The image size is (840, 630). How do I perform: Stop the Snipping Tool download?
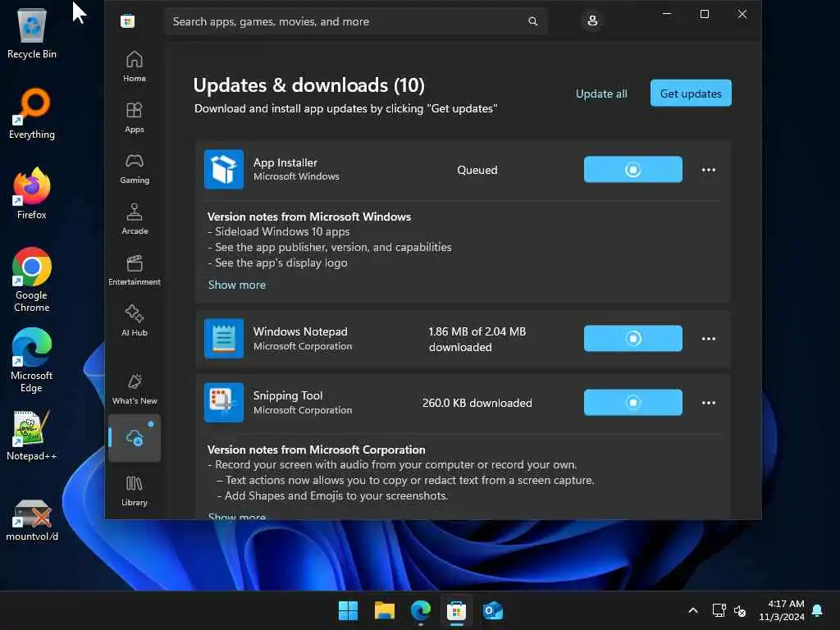pos(632,402)
